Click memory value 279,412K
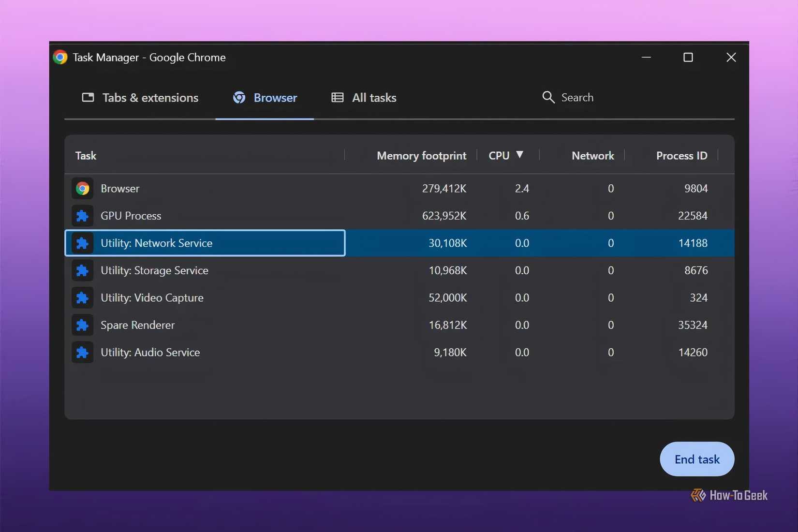Screen dimensions: 798x532 444,188
